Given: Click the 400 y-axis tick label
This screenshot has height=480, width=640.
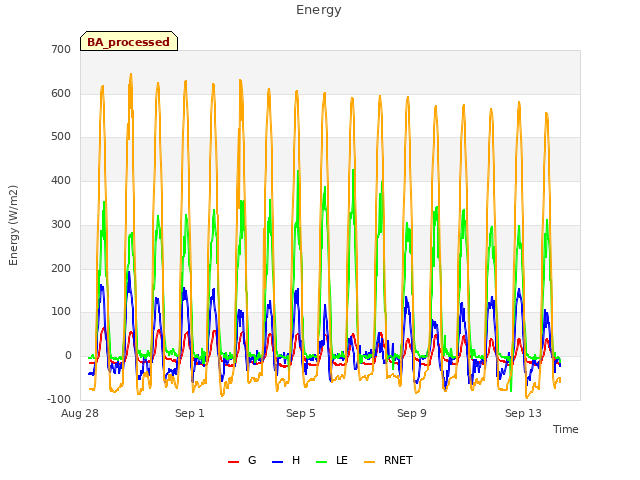Looking at the screenshot, I should tap(61, 181).
